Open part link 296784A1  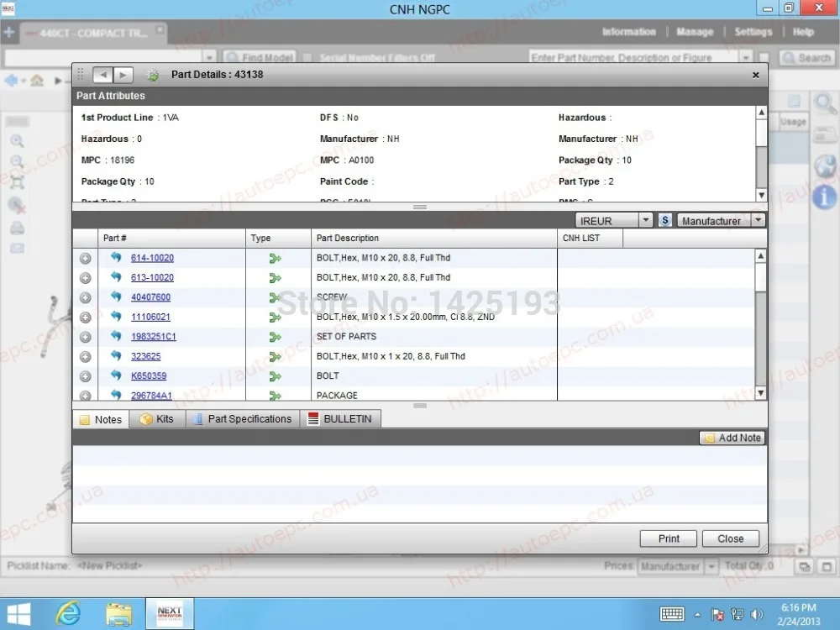(x=151, y=396)
